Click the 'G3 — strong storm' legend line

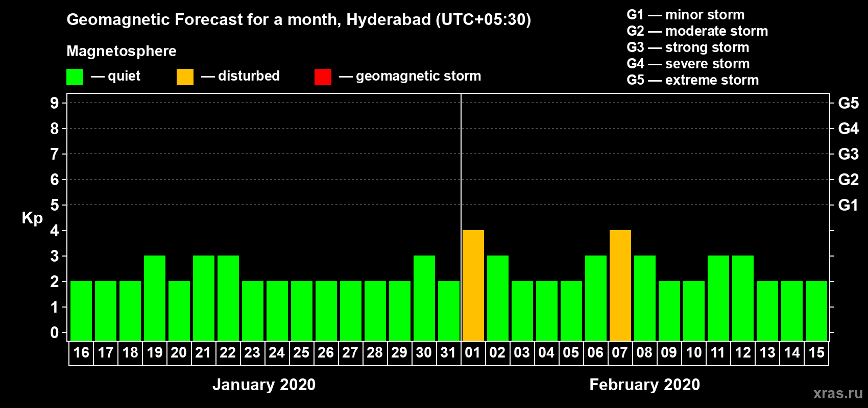(x=688, y=47)
